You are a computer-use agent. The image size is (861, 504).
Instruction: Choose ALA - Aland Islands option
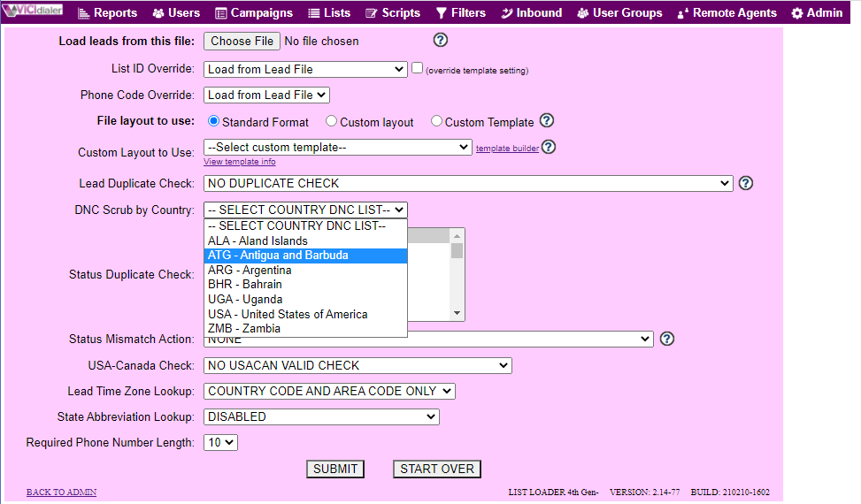click(306, 241)
